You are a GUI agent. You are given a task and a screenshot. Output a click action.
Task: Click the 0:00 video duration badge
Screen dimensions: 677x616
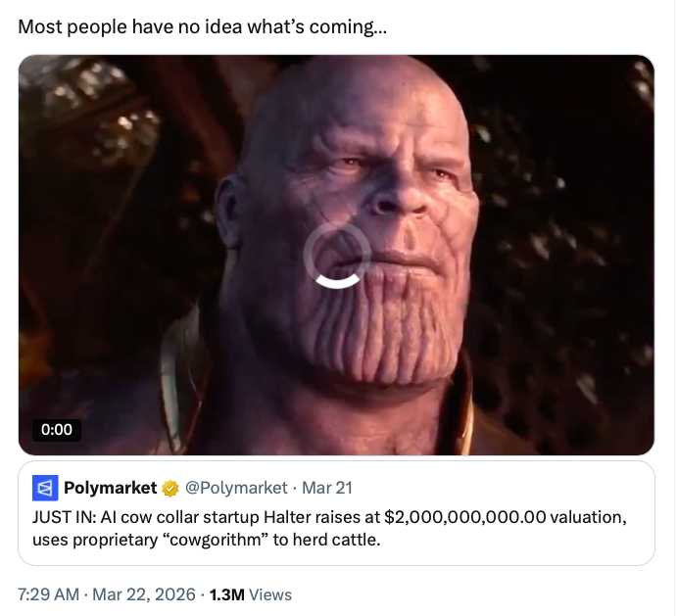point(58,429)
